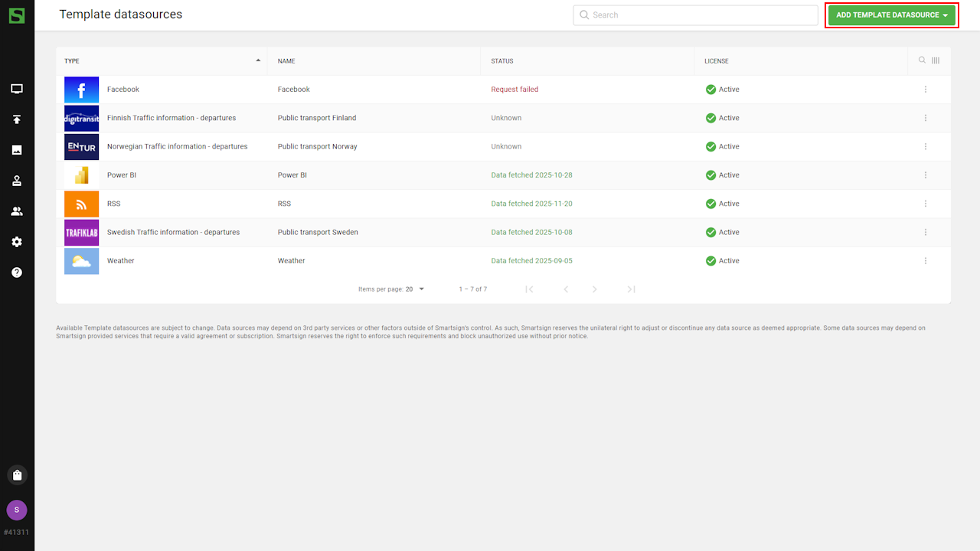Screen dimensions: 980x551
Task: Open the publish upload icon in sidebar
Action: click(x=17, y=119)
